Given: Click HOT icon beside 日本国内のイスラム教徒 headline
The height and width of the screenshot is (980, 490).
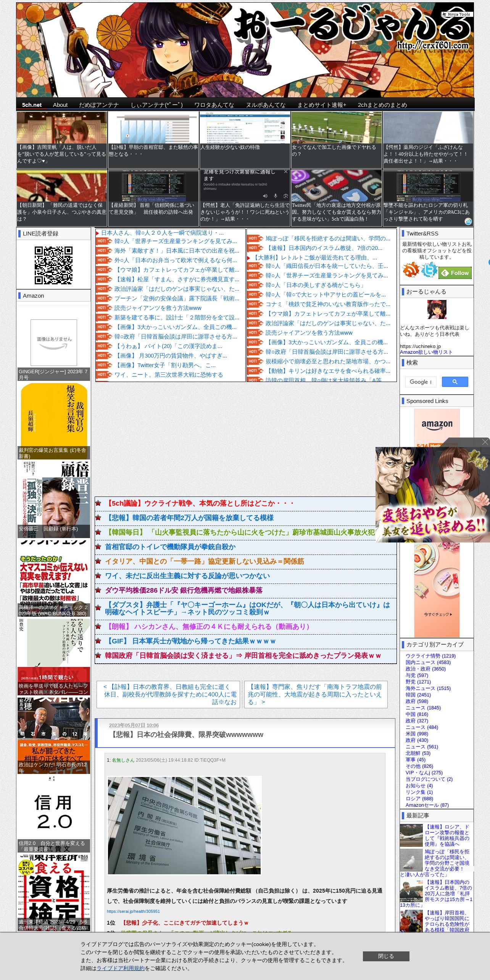Looking at the screenshot, I should pyautogui.click(x=255, y=248).
